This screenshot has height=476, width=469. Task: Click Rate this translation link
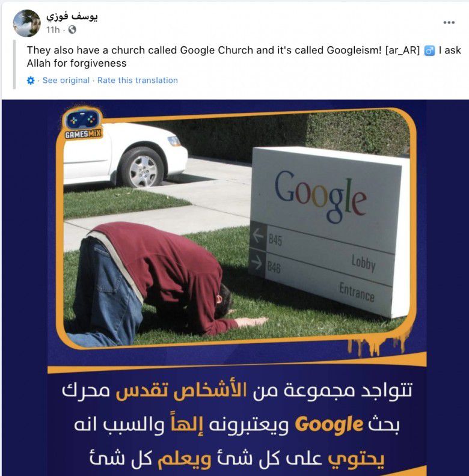coord(137,81)
